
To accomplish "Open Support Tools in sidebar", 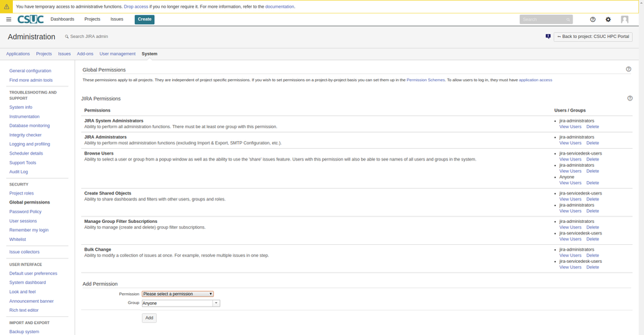I will 23,162.
